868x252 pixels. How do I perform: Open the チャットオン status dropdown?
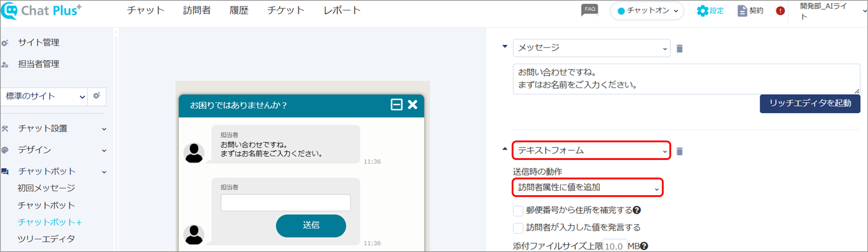point(647,11)
